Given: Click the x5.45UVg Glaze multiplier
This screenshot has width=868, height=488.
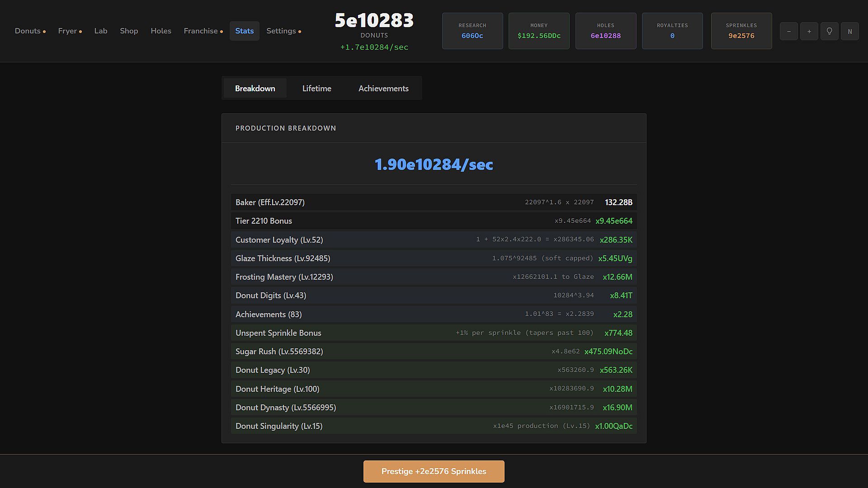Looking at the screenshot, I should (615, 258).
